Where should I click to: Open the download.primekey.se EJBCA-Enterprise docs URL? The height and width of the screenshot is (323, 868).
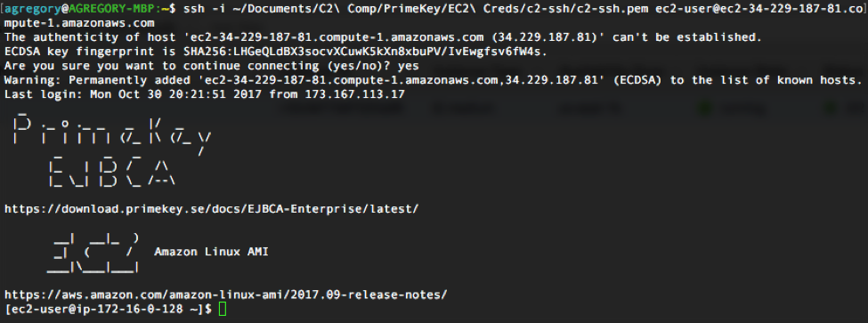click(x=212, y=209)
